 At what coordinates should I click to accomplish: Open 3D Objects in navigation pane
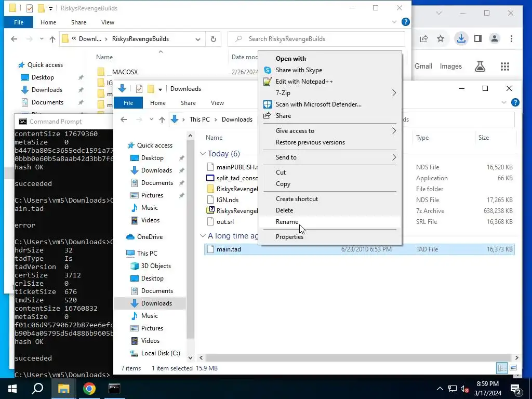click(156, 266)
